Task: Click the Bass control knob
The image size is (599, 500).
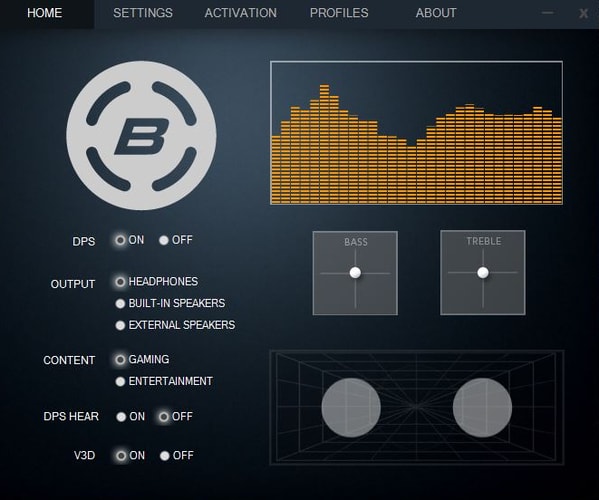Action: [x=355, y=272]
